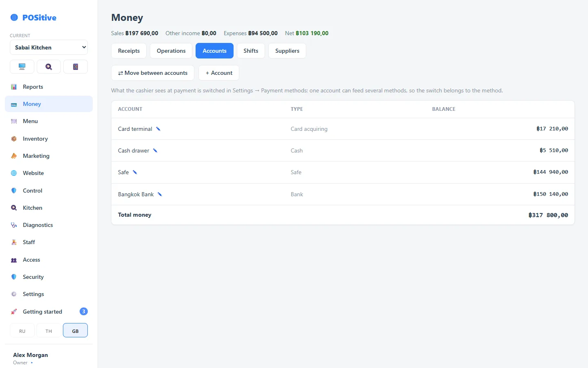Screen dimensions: 588x368
Task: Click the colorful keypad tablet icon button
Action: point(76,67)
